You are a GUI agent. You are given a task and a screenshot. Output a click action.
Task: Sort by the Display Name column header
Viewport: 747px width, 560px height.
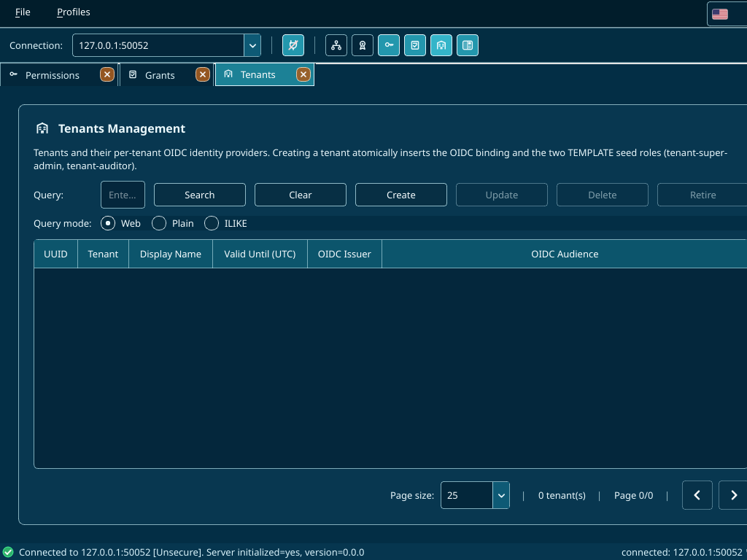[x=171, y=254]
